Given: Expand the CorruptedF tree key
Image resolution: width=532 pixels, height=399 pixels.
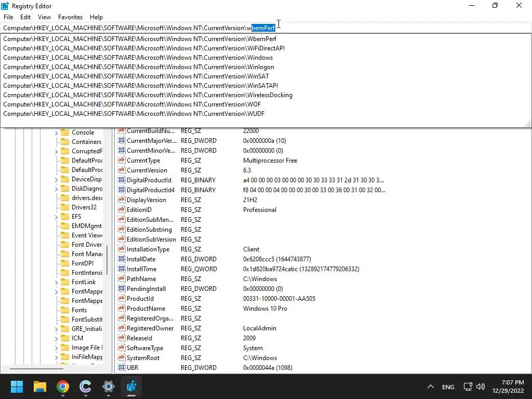Looking at the screenshot, I should coord(56,152).
